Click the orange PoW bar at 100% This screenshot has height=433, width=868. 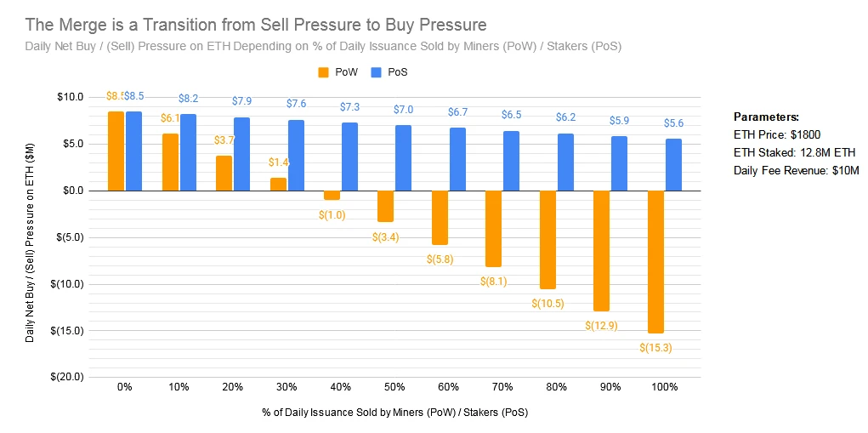[655, 262]
